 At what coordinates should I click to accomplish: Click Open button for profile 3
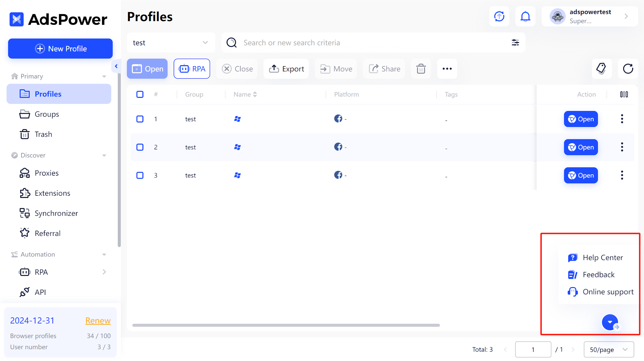[x=580, y=175]
